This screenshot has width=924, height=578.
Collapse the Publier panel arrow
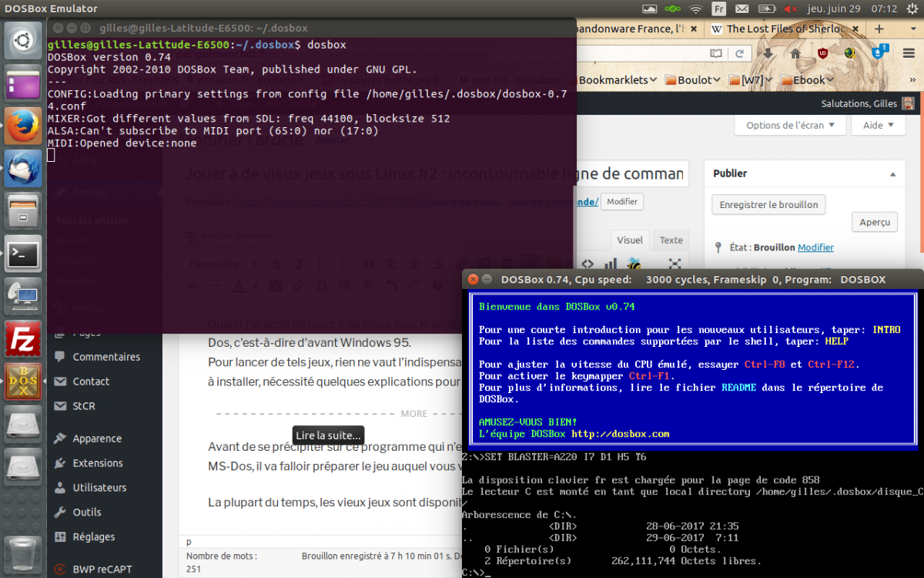892,174
